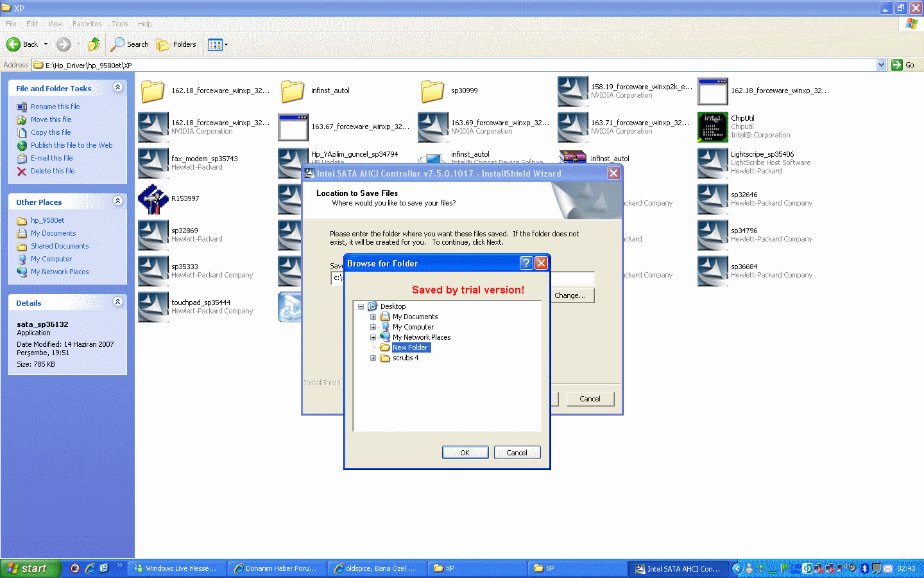This screenshot has height=578, width=924.
Task: Select the fax_modem_sp35743 installer icon
Action: 153,163
